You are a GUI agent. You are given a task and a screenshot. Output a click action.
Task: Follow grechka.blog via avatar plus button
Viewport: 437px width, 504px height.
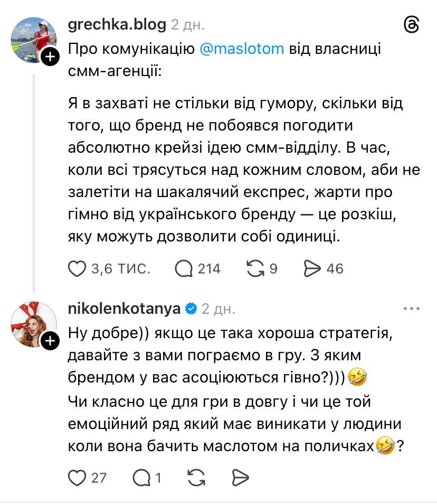50,57
